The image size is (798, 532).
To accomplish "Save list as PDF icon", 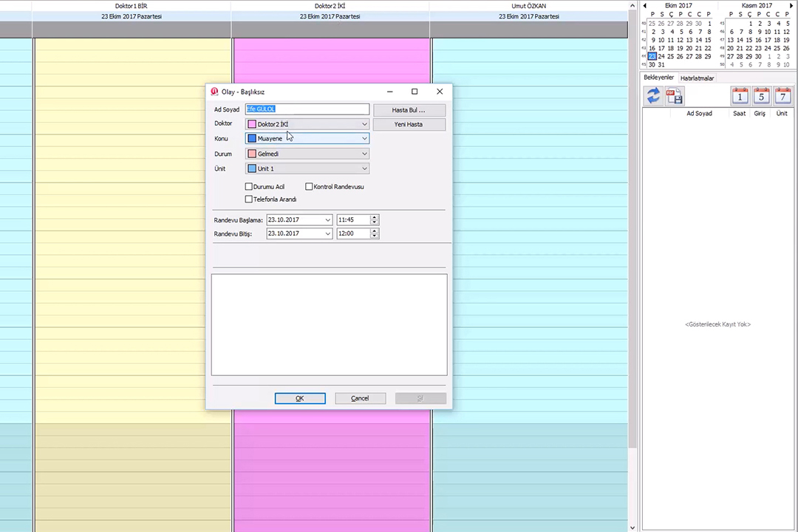I will 674,95.
